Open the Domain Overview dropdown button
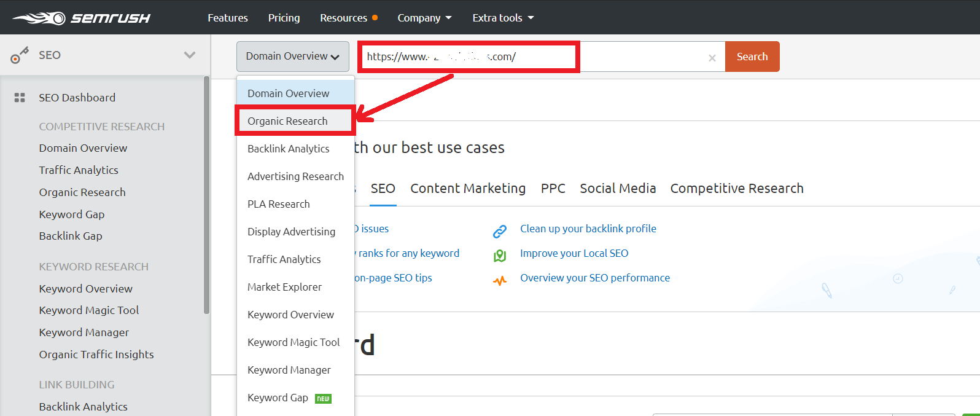 pos(293,57)
